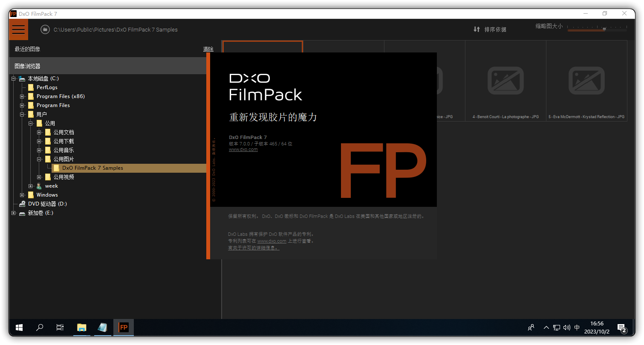This screenshot has height=345, width=644.
Task: Collapse the 本地磁盘 (C:) tree node
Action: pos(14,78)
